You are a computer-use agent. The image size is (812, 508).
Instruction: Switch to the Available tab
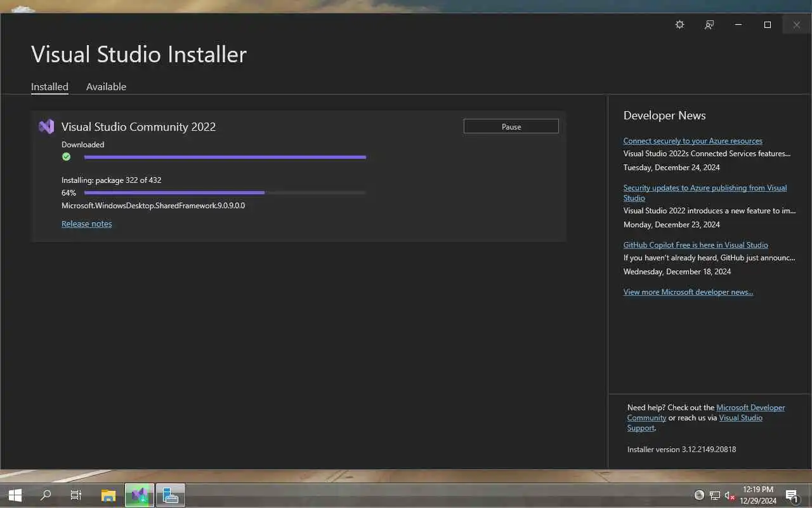pos(106,86)
